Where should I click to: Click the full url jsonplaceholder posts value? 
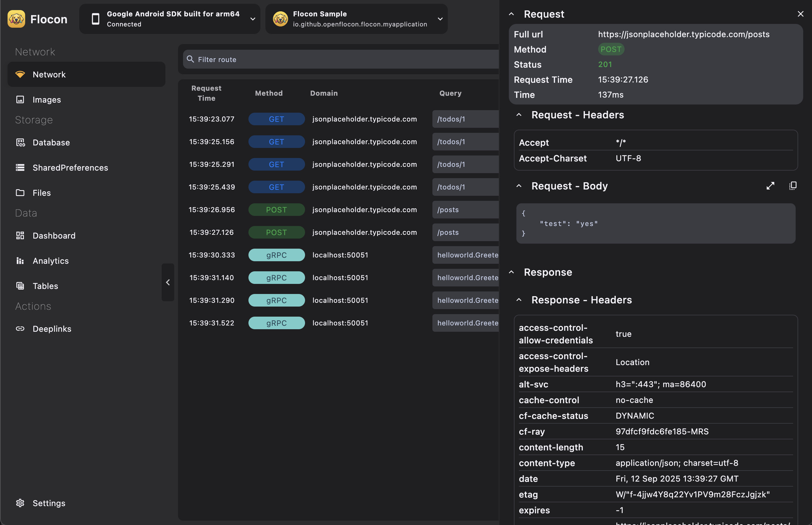coord(684,34)
